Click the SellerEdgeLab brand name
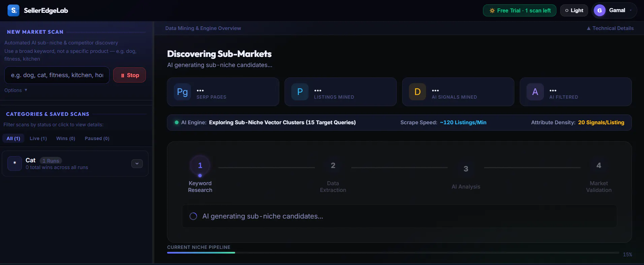644x265 pixels. [x=46, y=10]
